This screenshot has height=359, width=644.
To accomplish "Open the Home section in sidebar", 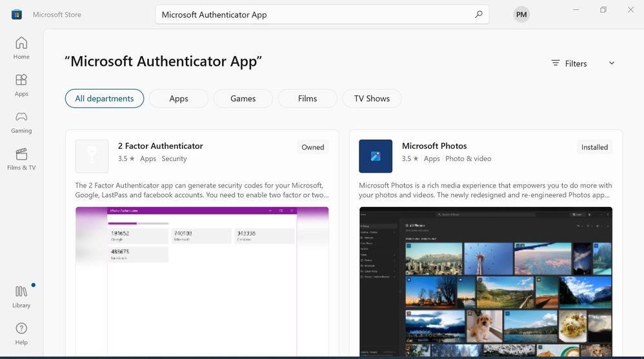I will (21, 48).
